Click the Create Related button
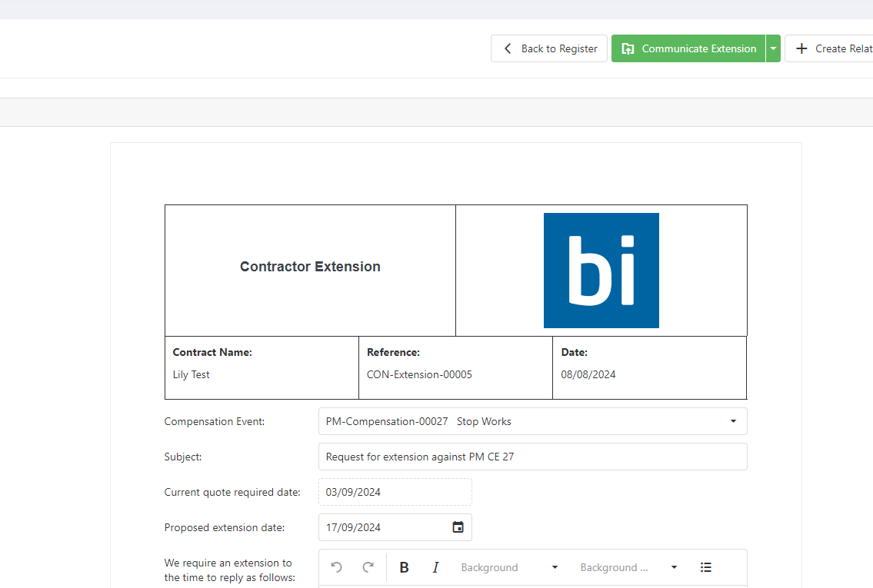This screenshot has height=588, width=873. pyautogui.click(x=830, y=48)
